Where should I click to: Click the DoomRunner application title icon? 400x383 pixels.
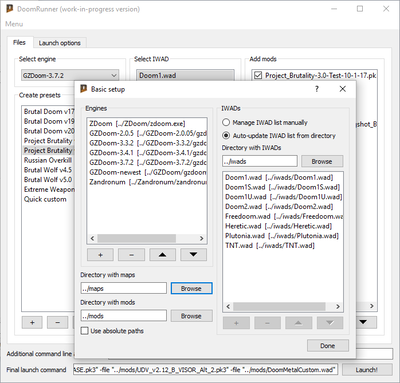[10, 9]
